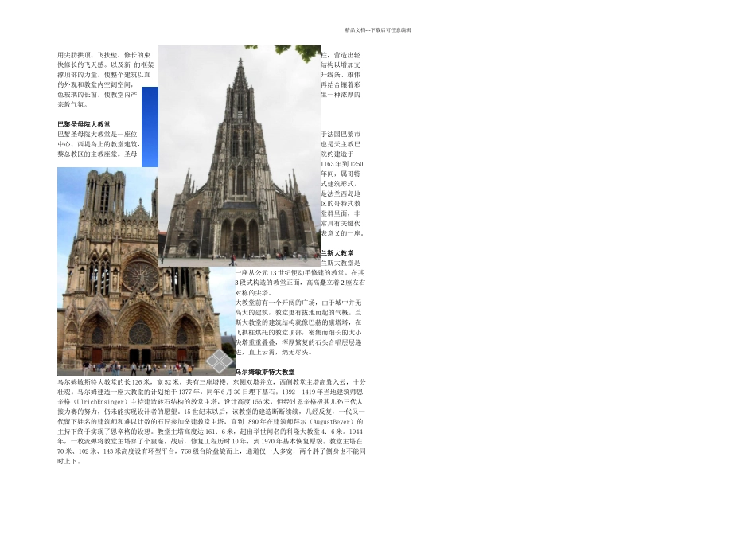Click the line containing UlrichEnsinger
The image size is (756, 535).
pyautogui.click(x=210, y=402)
